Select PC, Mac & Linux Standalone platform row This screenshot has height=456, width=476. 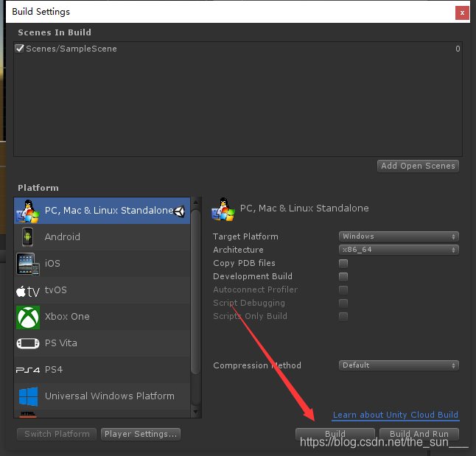click(102, 211)
